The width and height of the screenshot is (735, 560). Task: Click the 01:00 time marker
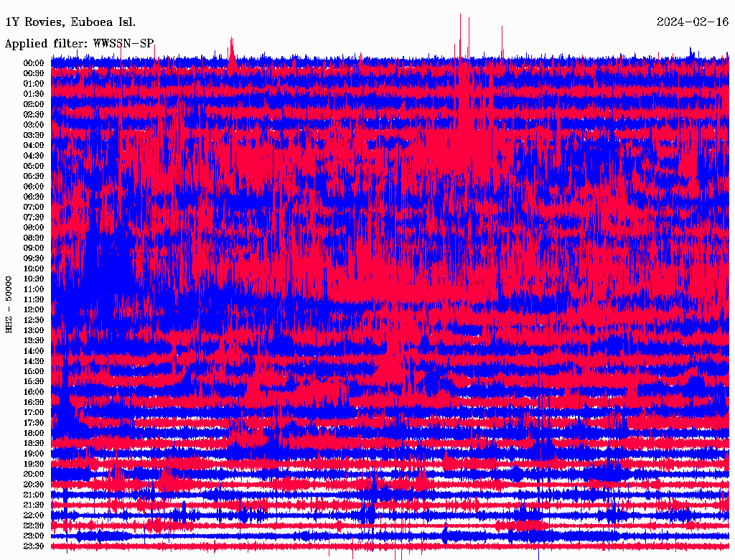(34, 83)
